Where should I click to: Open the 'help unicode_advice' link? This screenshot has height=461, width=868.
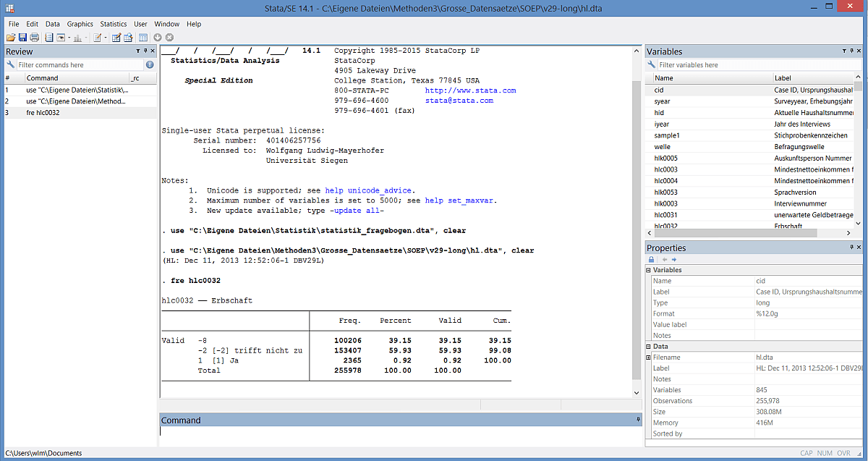tap(370, 190)
